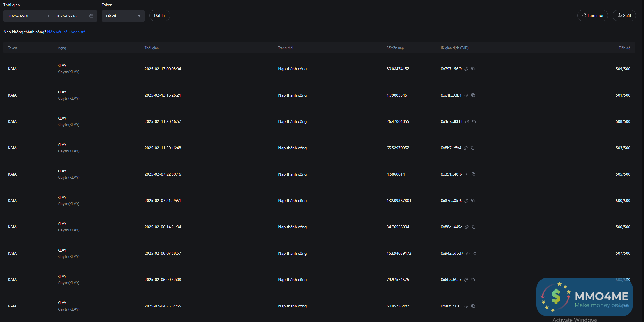Viewport: 644px width, 322px height.
Task: Click the 'Thời gian' column header
Action: [x=152, y=48]
